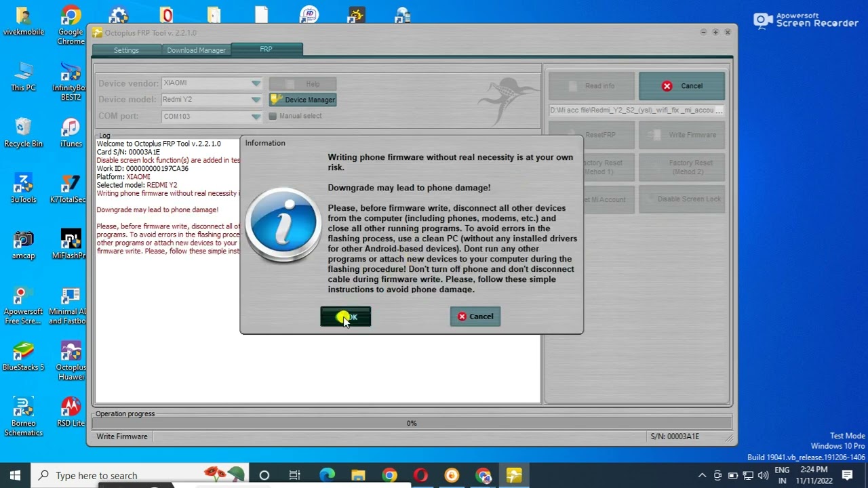Open Task View on taskbar
868x488 pixels.
tap(295, 475)
